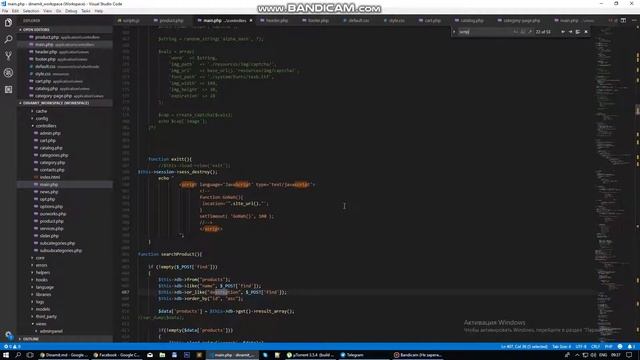The image size is (640, 360).
Task: Open slider.php in the file tree
Action: pyautogui.click(x=49, y=236)
